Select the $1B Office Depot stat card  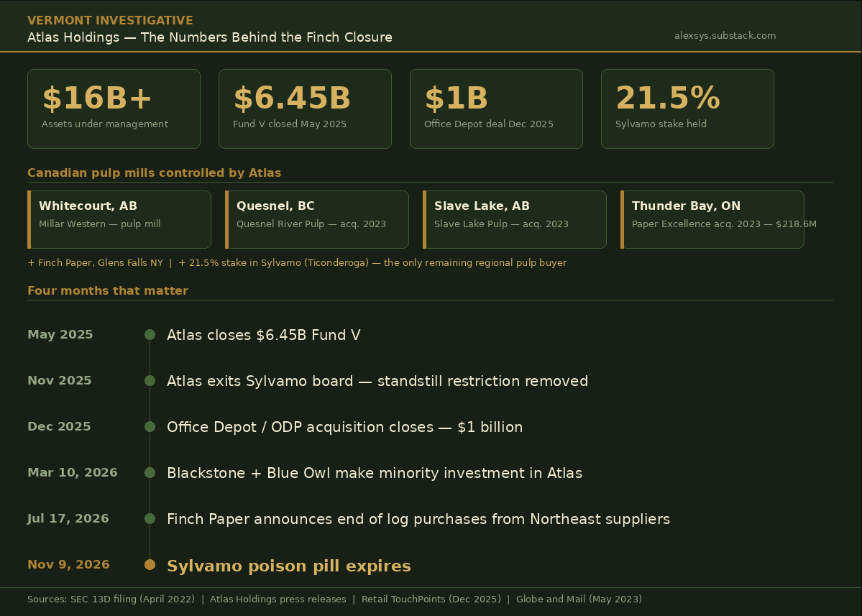[496, 109]
